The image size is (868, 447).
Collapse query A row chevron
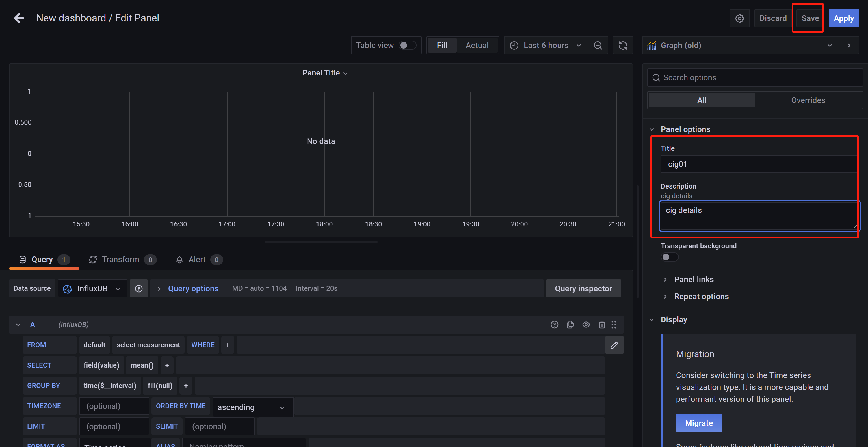[18, 325]
